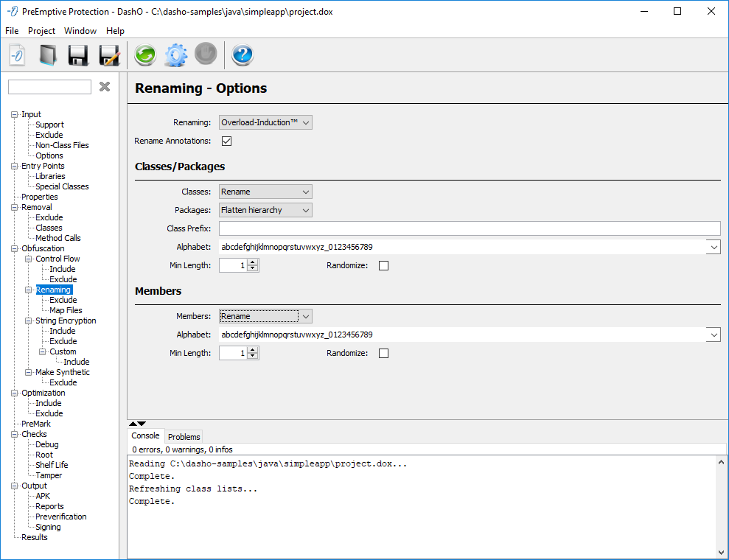Click the Open Project folder icon
The width and height of the screenshot is (729, 560).
click(x=48, y=55)
